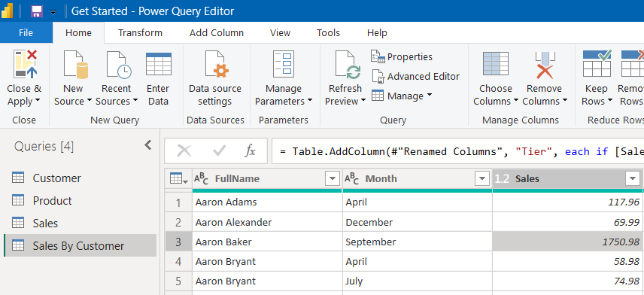
Task: Expand the Refresh Preview dropdown arrow
Action: [x=363, y=101]
